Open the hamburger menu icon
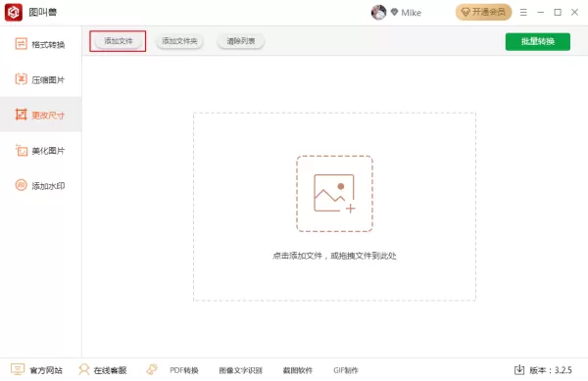Viewport: 588px width, 381px height. coord(523,13)
